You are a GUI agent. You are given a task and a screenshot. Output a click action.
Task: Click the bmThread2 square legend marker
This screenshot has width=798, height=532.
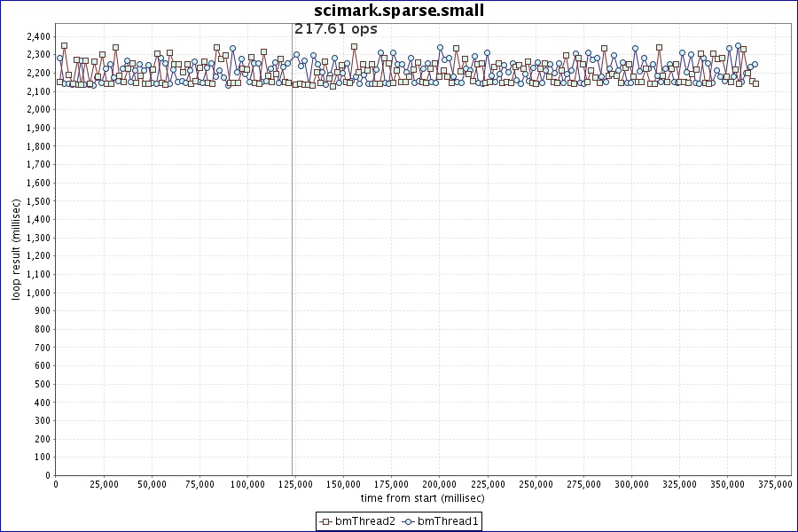(x=325, y=521)
